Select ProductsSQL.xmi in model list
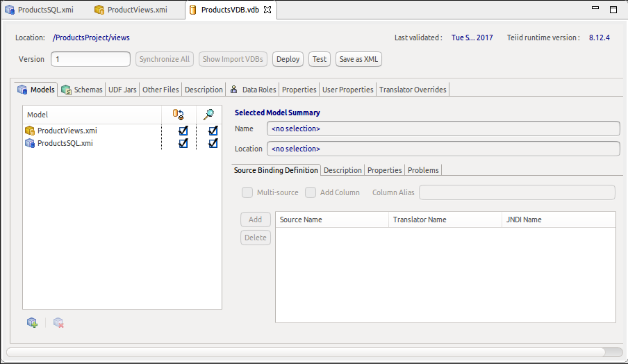This screenshot has height=364, width=628. coord(122,143)
